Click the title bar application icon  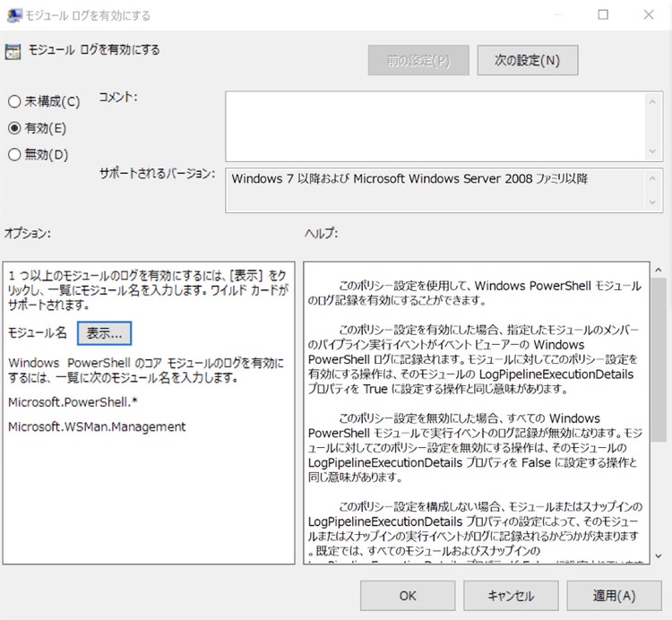pos(14,15)
